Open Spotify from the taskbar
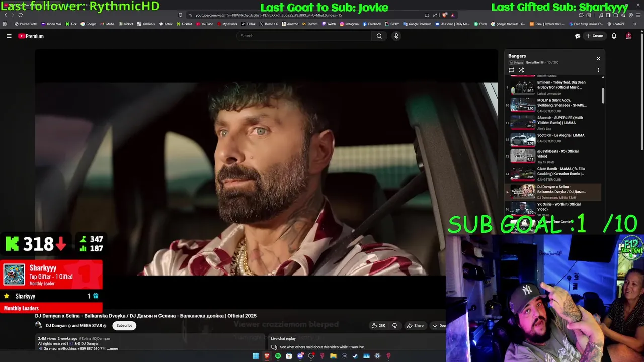The image size is (644, 362). point(278,356)
